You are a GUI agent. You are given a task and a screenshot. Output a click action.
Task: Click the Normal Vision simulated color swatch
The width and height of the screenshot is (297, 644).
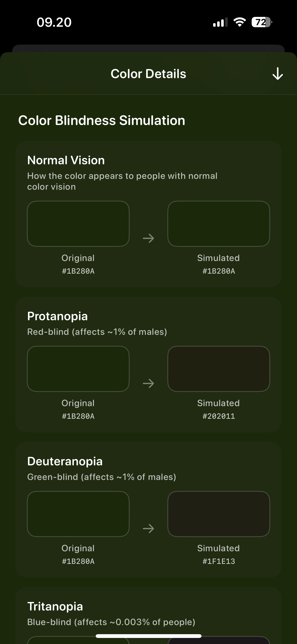tap(219, 224)
